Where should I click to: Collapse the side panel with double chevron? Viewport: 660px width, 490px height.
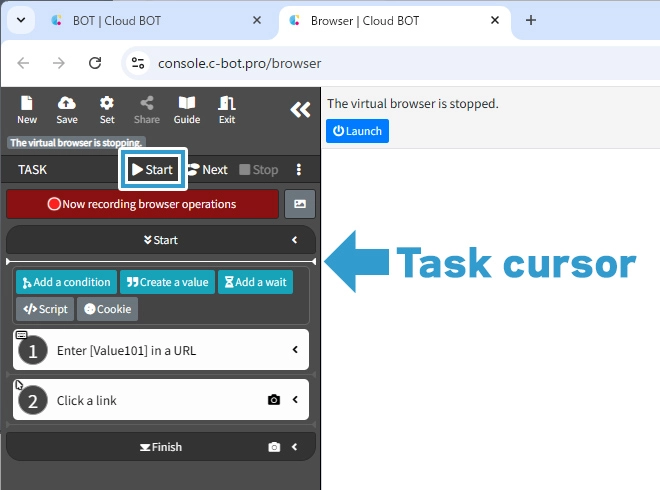coord(300,110)
